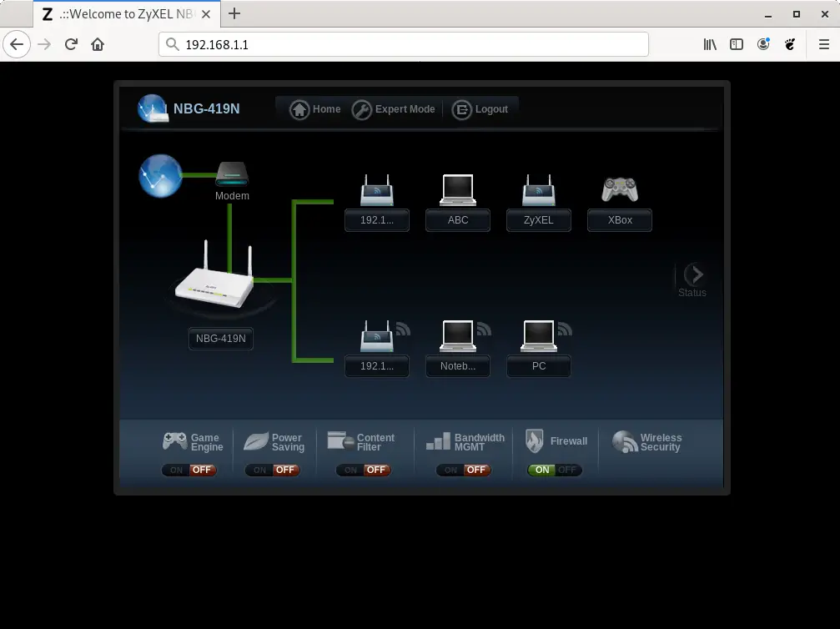840x629 pixels.
Task: Toggle Power Saving switch
Action: coord(272,470)
